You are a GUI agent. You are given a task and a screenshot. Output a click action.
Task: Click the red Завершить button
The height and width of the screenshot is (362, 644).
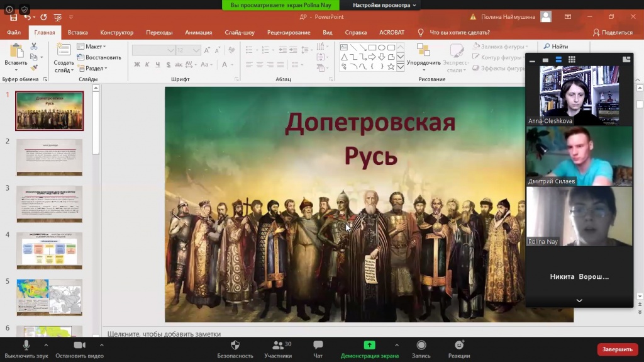(x=617, y=349)
